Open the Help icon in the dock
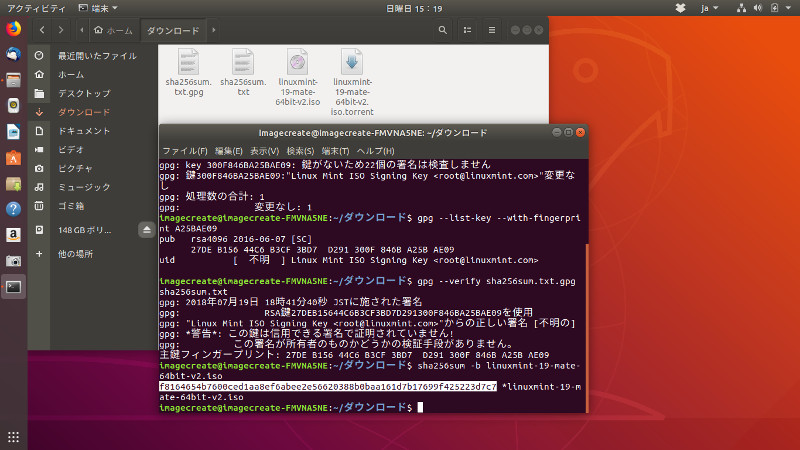800x450 pixels. (x=13, y=209)
